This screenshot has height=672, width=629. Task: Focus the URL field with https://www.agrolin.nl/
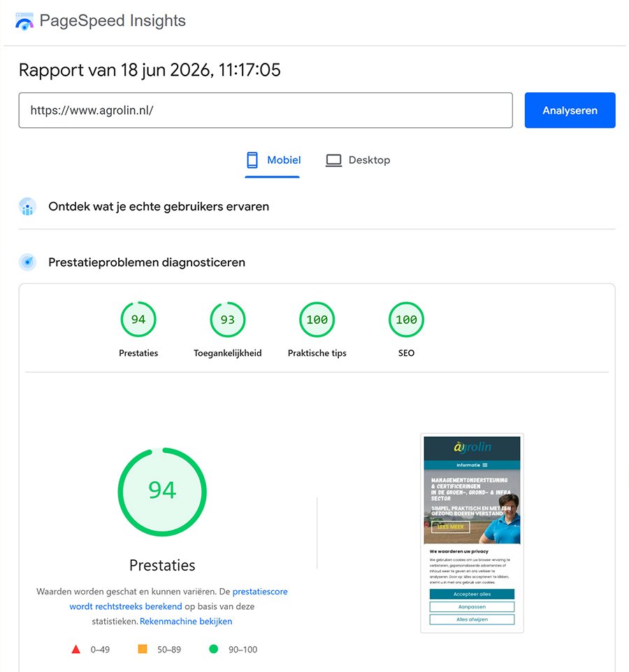pos(266,110)
